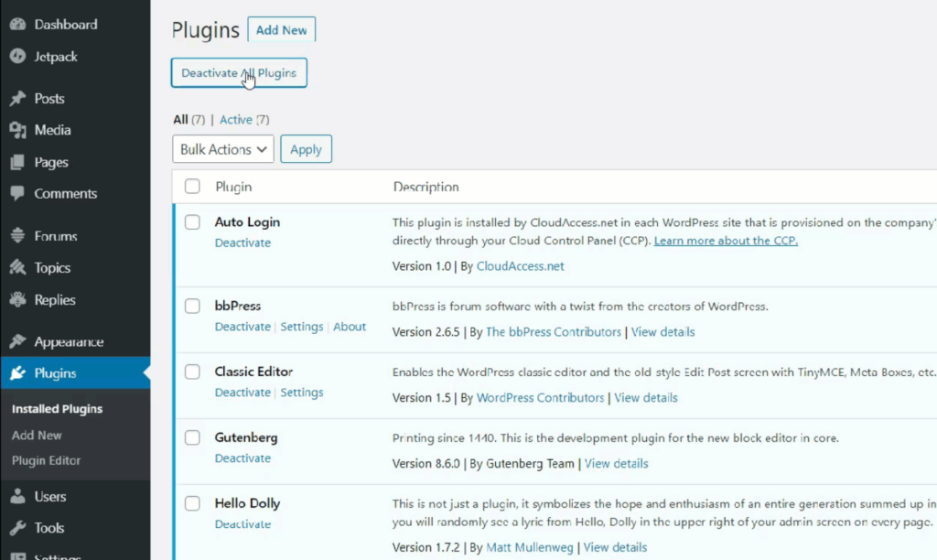Click the Media sidebar icon
Viewport: 937px width, 560px height.
(x=18, y=130)
